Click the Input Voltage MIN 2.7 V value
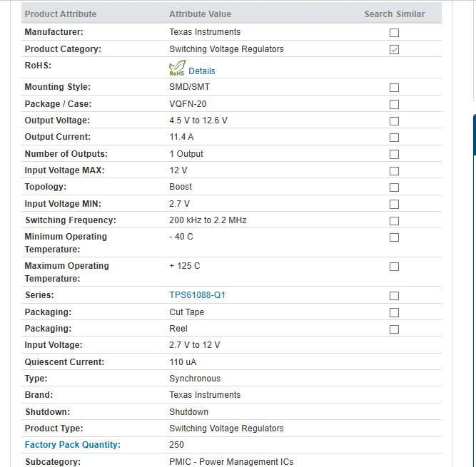This screenshot has width=476, height=467. pos(179,204)
